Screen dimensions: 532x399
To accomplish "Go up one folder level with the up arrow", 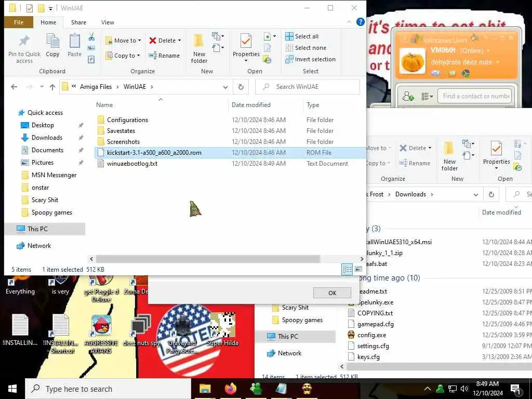I will click(52, 87).
